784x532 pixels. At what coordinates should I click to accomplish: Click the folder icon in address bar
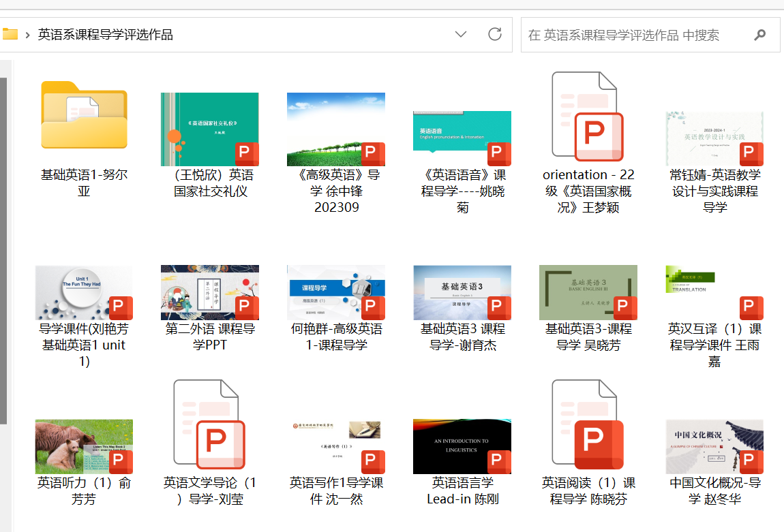point(10,34)
